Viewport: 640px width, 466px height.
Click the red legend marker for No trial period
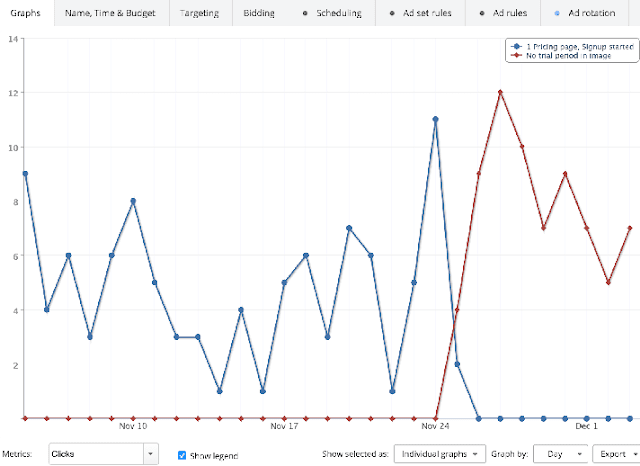coord(514,56)
